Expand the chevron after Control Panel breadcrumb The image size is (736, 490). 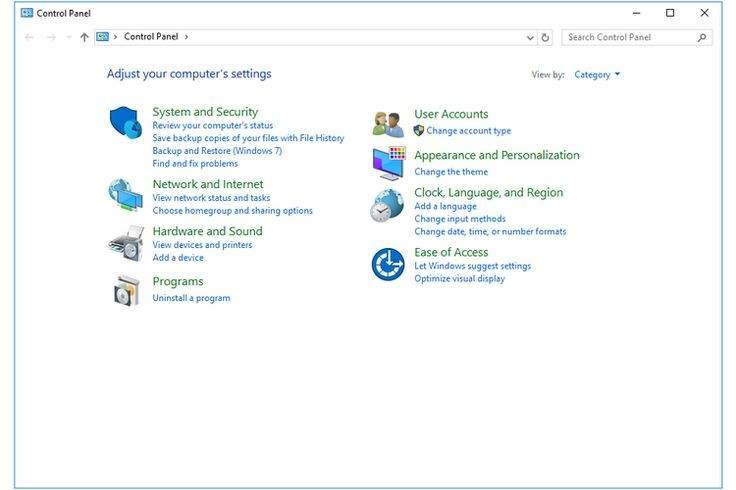click(x=186, y=37)
